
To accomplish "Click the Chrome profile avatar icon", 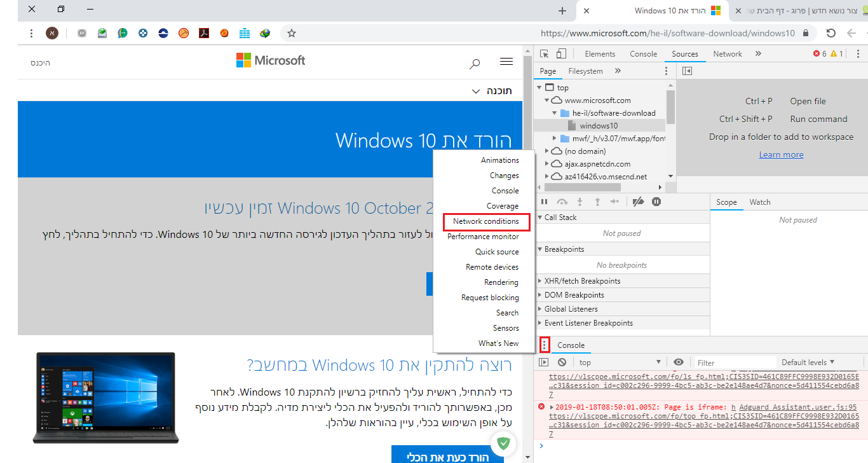I will pyautogui.click(x=52, y=33).
